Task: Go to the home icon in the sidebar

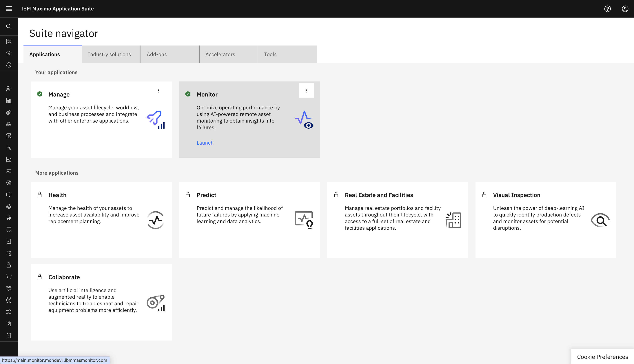Action: coord(9,53)
